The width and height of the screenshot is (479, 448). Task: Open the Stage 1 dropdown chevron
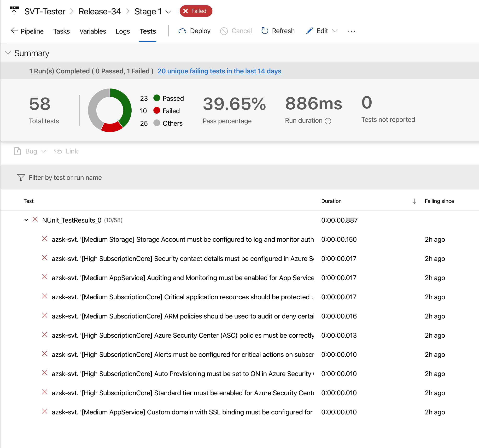[x=169, y=12]
